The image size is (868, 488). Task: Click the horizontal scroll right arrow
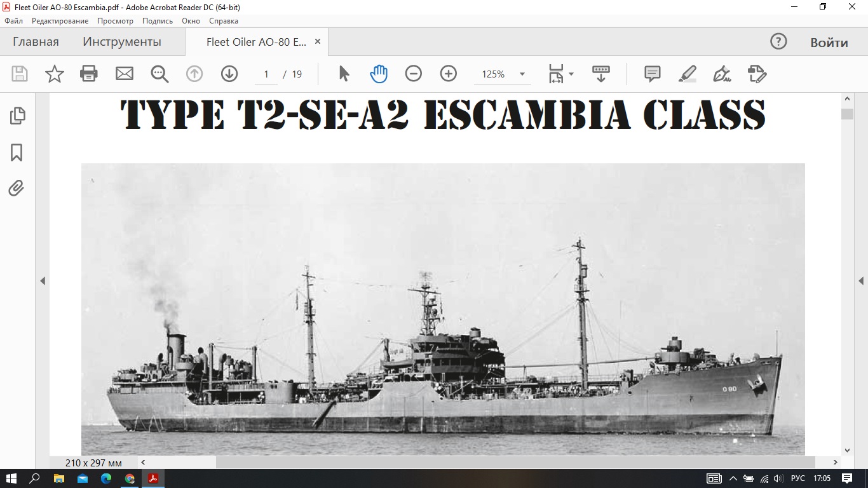point(836,463)
